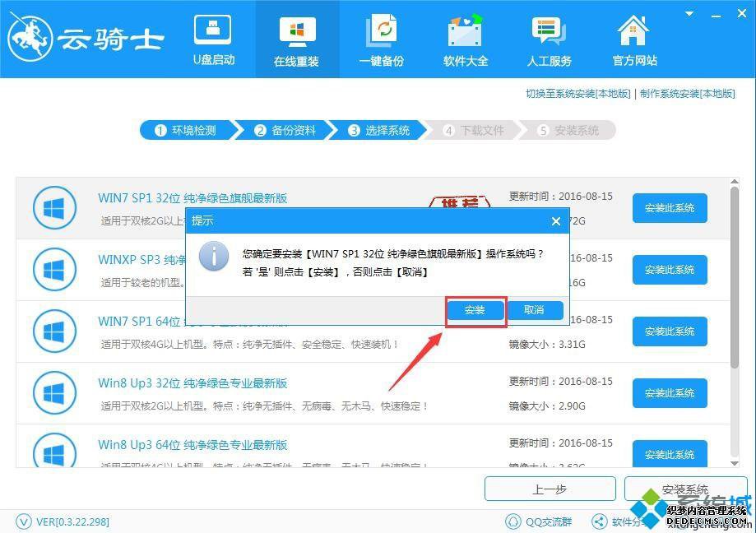Viewport: 756px width, 533px height.
Task: Click the 云骑士 knight logo
Action: [30, 38]
